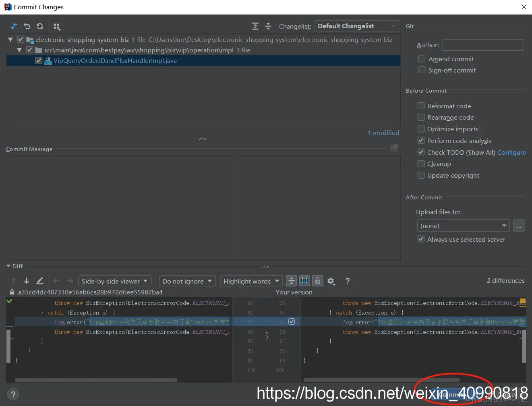Screen dimensions: 532x406
Task: Open the Default Changelist dropdown
Action: tap(357, 26)
